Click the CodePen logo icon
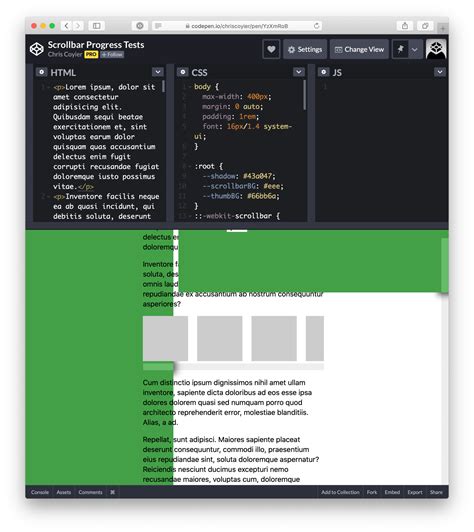The height and width of the screenshot is (532, 474). click(37, 49)
